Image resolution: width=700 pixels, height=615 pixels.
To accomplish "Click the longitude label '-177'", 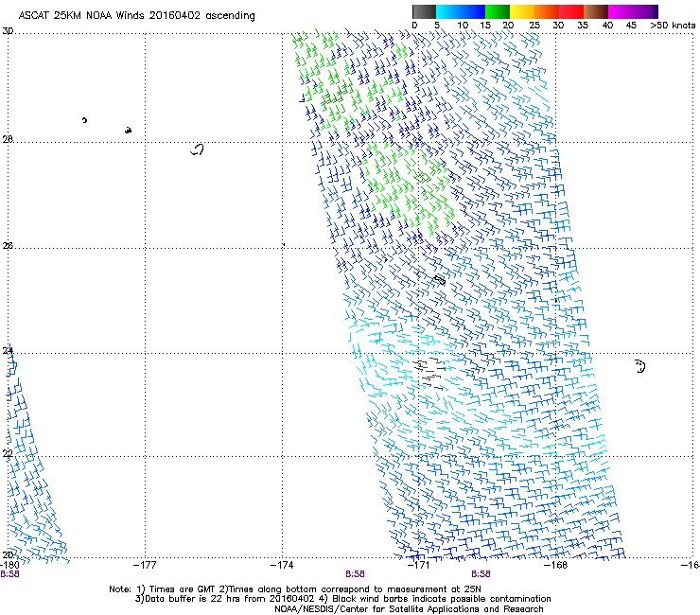I will (145, 565).
